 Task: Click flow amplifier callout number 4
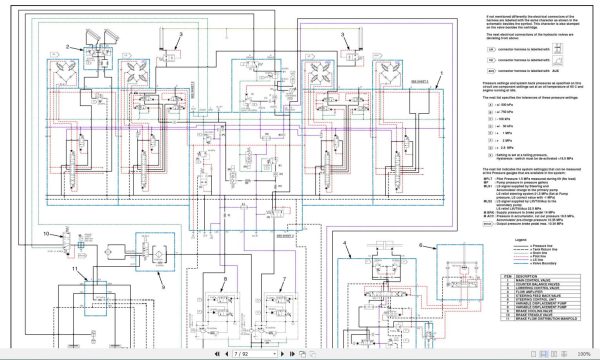click(x=344, y=243)
